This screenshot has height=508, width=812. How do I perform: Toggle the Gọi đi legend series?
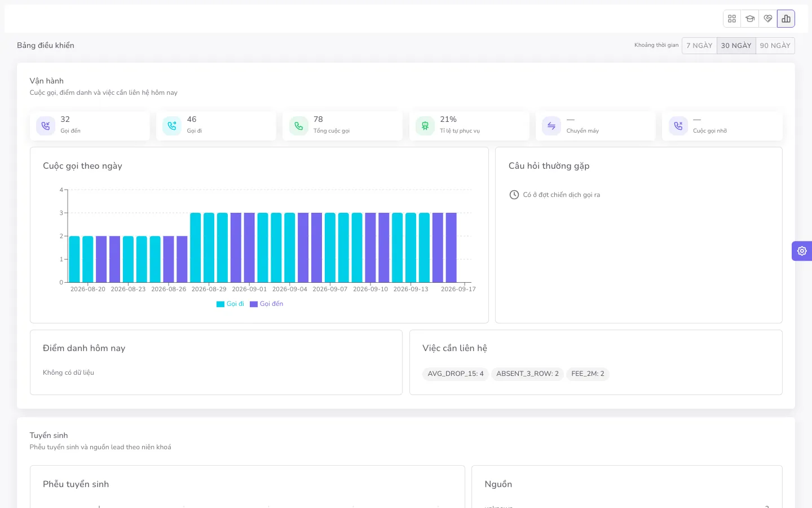231,304
